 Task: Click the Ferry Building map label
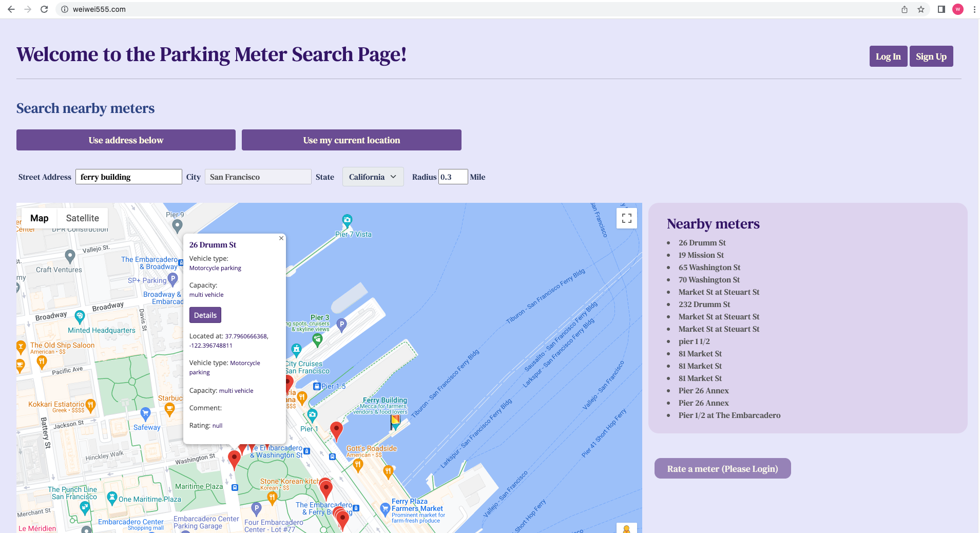pyautogui.click(x=385, y=400)
